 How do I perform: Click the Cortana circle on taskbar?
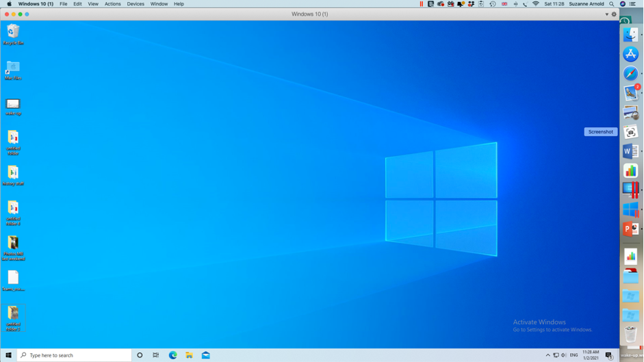[x=140, y=355]
